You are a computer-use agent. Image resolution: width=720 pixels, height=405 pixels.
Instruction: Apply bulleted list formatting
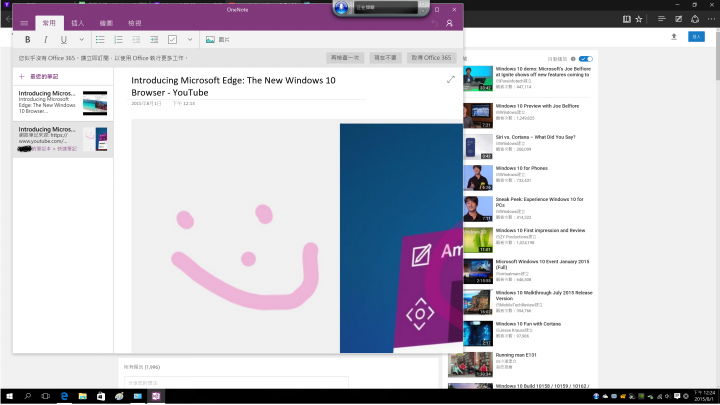tap(100, 39)
